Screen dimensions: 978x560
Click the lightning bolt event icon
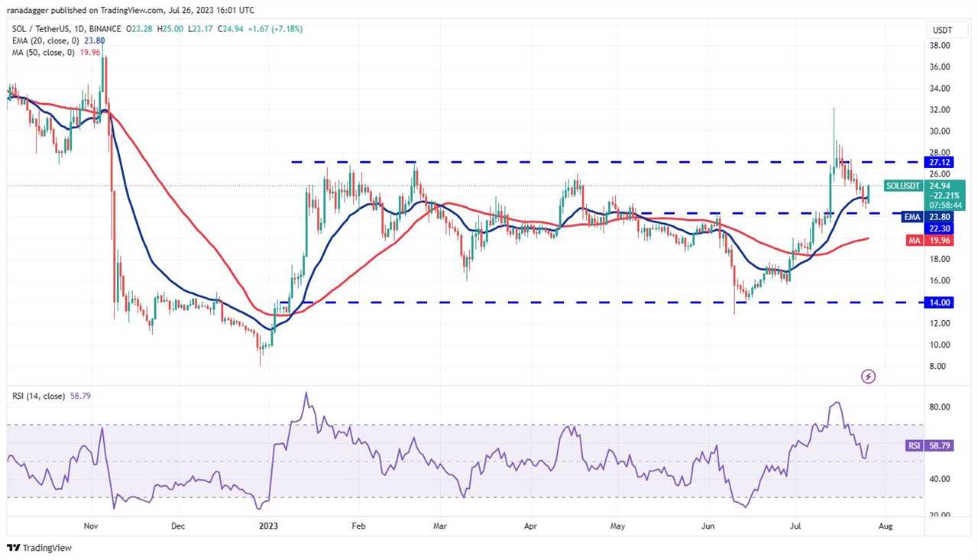click(x=868, y=376)
